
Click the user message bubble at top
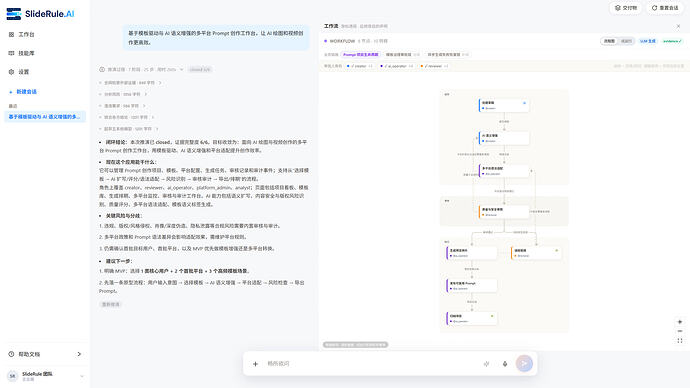216,37
